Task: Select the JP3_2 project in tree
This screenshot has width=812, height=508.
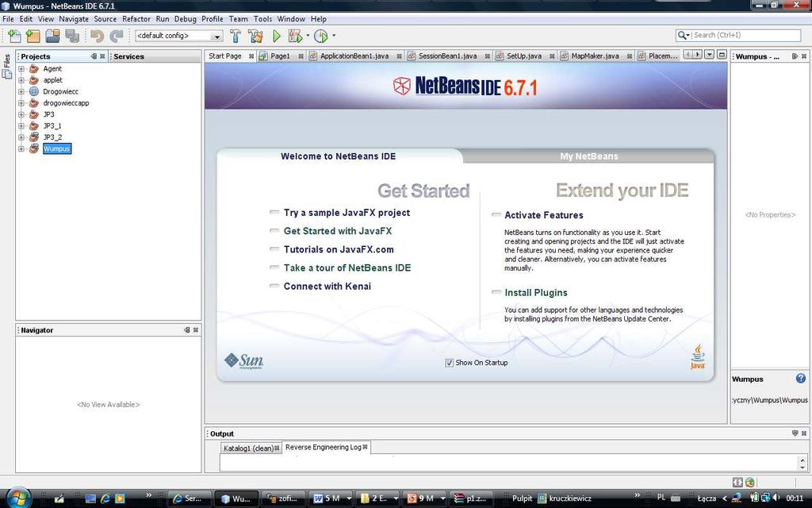Action: (52, 137)
